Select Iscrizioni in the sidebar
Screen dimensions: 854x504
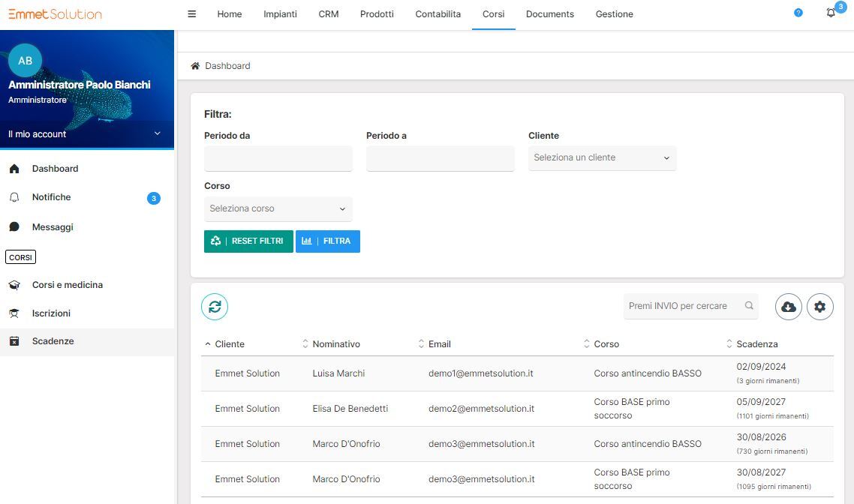point(51,313)
